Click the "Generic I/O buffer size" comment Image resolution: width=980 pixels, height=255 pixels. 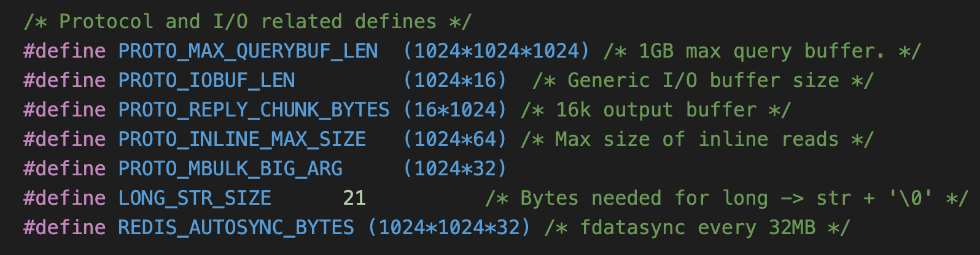703,80
